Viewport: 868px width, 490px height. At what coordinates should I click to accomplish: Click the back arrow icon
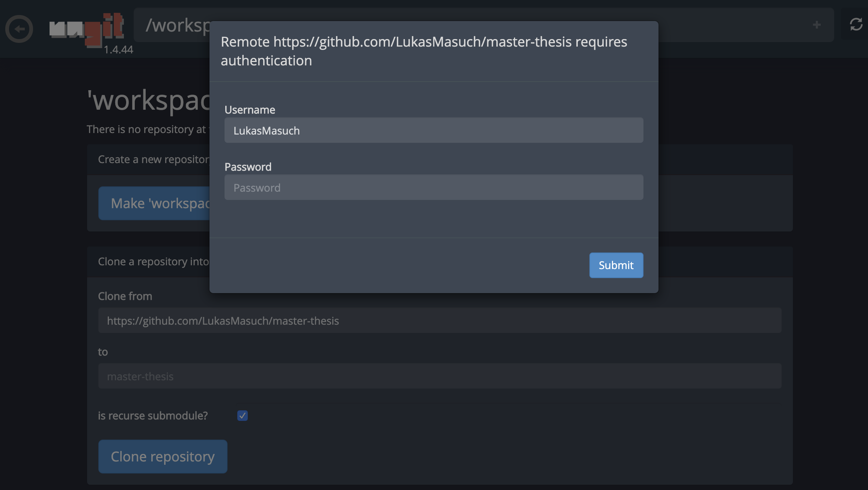coord(19,29)
